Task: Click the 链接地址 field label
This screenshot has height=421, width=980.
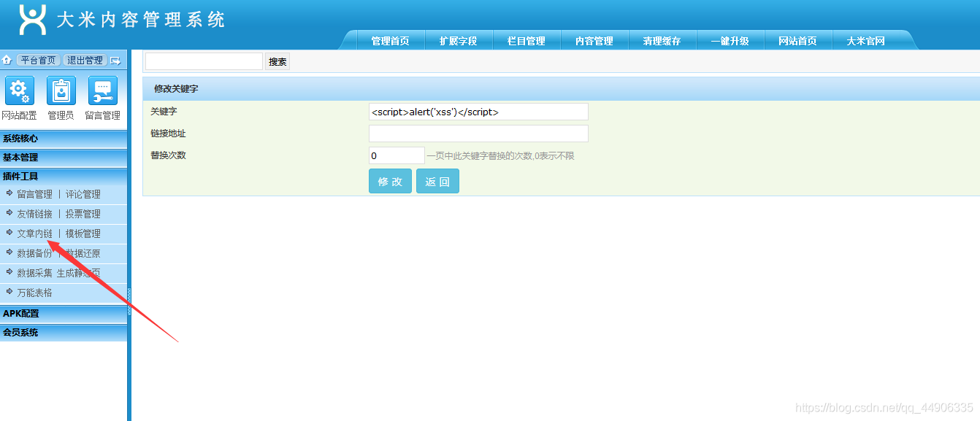Action: click(x=168, y=134)
